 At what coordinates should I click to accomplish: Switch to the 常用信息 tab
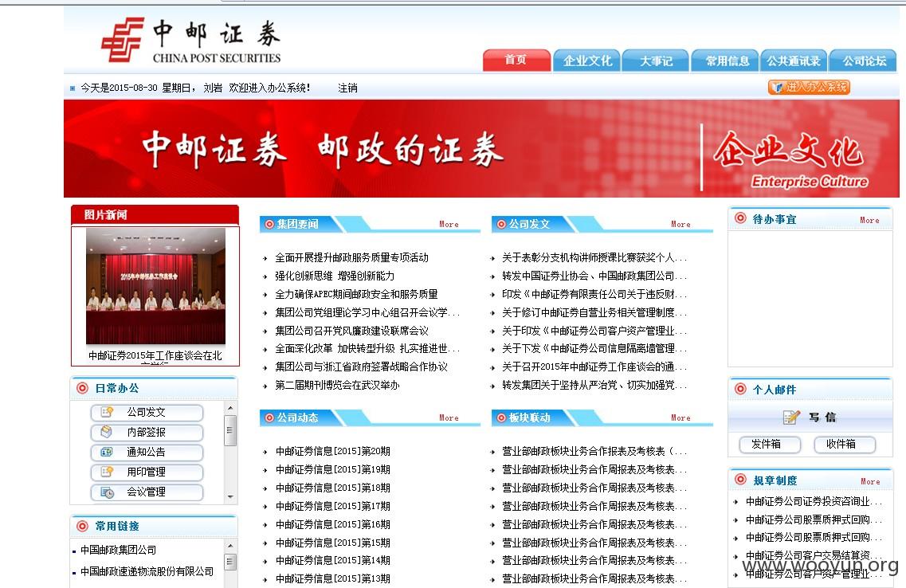[725, 60]
